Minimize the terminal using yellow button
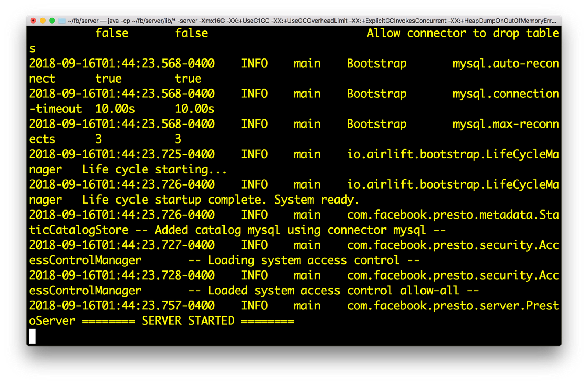 tap(43, 21)
